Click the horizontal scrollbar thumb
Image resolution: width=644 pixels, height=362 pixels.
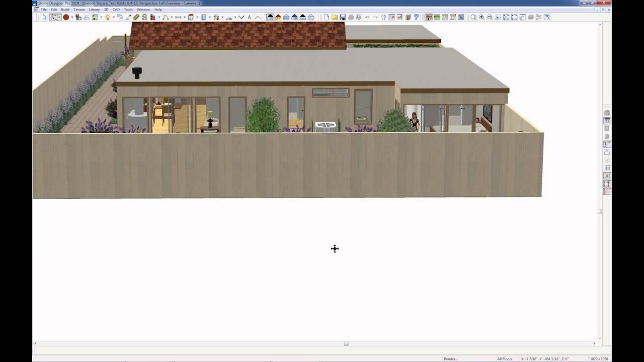[x=346, y=343]
